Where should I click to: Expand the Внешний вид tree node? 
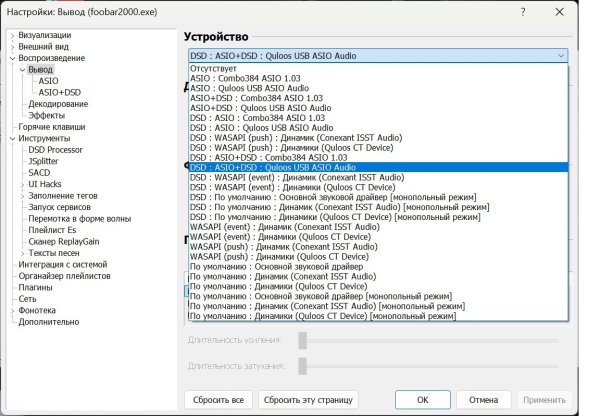13,47
